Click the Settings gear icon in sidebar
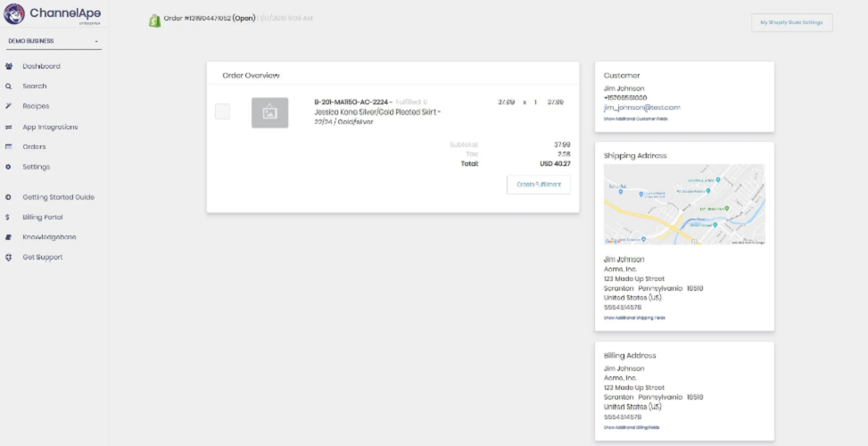 pyautogui.click(x=8, y=167)
